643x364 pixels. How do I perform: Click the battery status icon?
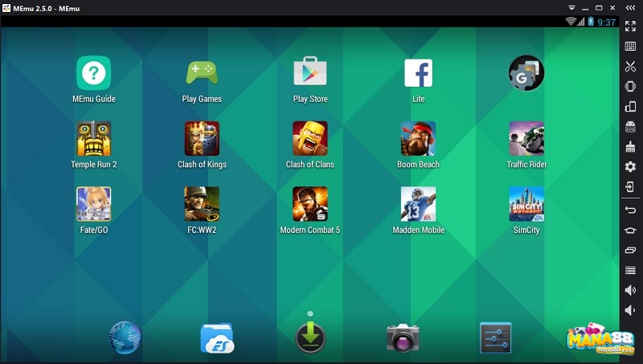tap(591, 22)
